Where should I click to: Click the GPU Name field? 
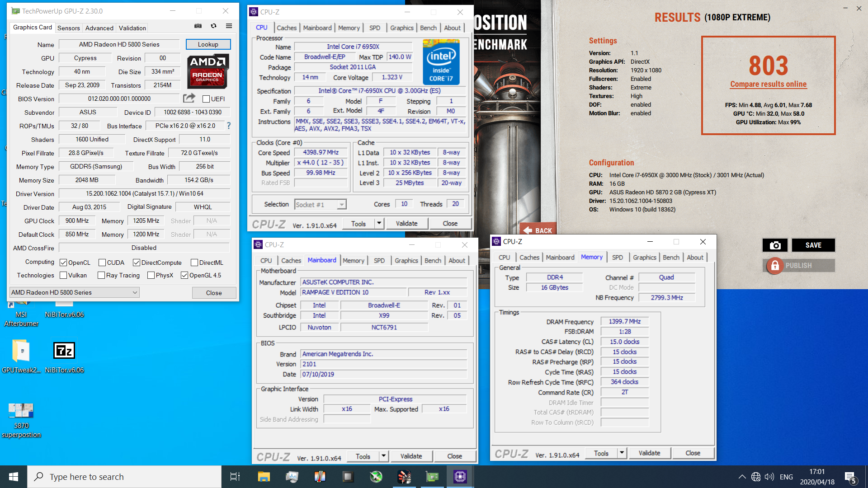click(119, 44)
